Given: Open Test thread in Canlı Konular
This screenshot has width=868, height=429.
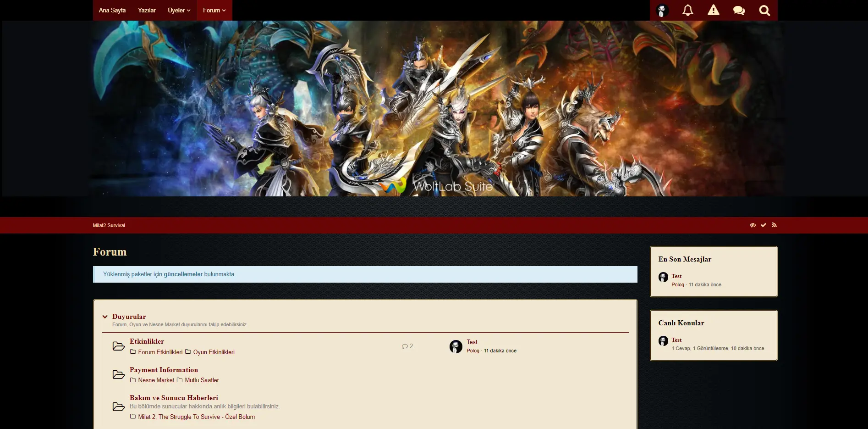Looking at the screenshot, I should coord(676,340).
